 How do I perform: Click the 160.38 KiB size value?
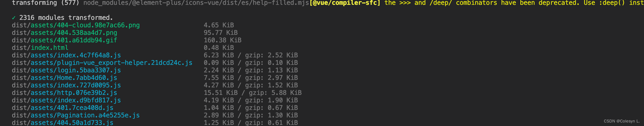[222, 40]
